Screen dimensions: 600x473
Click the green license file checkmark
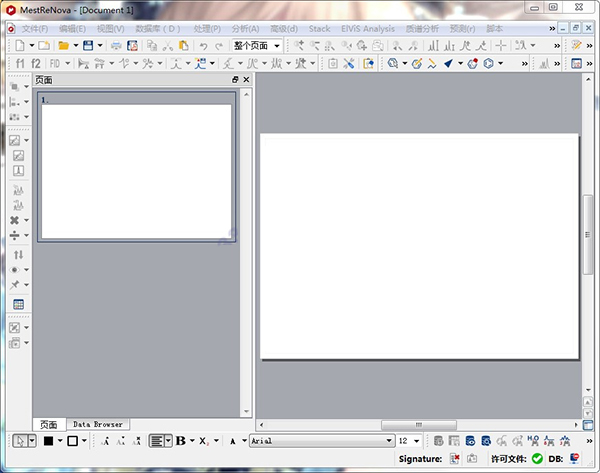click(x=537, y=458)
